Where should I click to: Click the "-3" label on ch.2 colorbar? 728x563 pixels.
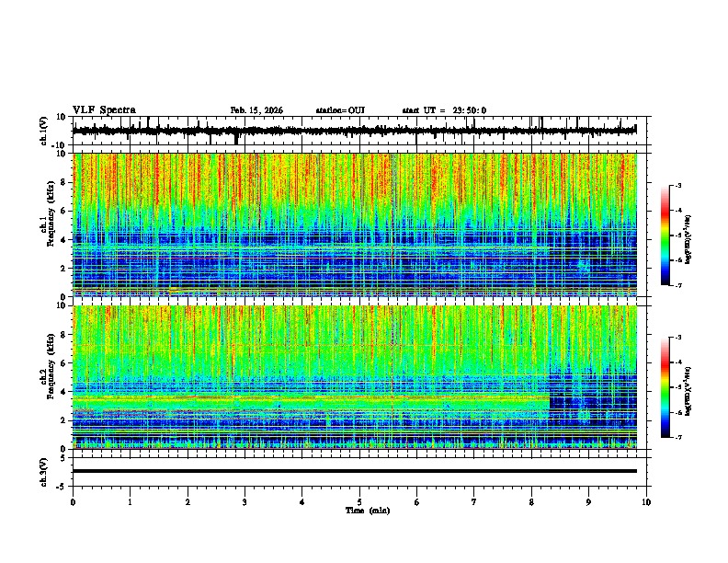(677, 338)
